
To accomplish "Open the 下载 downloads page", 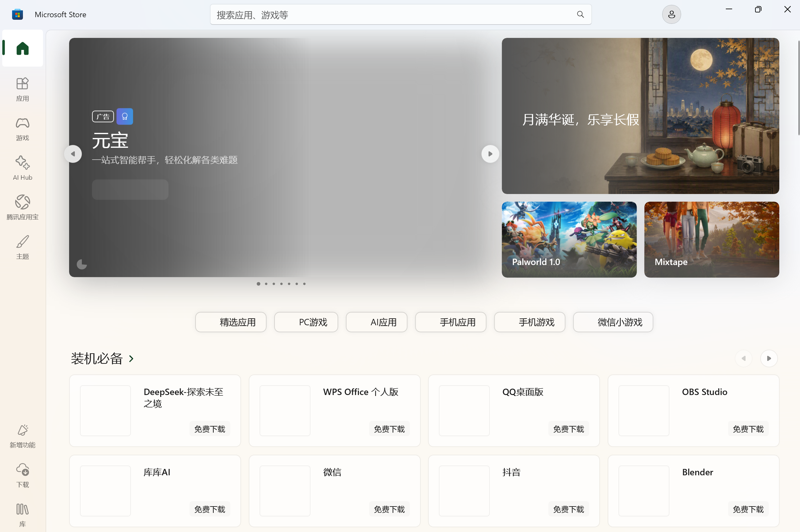I will [x=22, y=476].
